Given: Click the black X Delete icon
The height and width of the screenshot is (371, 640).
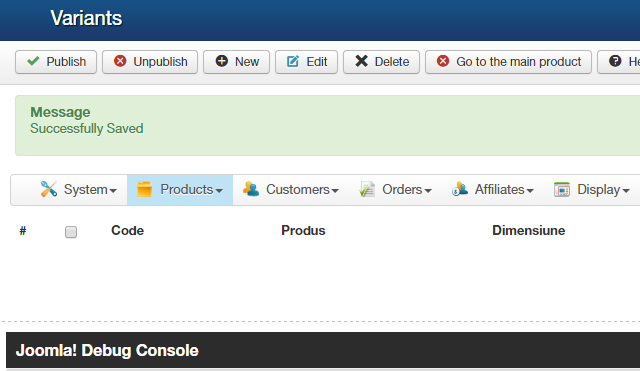Looking at the screenshot, I should 361,61.
